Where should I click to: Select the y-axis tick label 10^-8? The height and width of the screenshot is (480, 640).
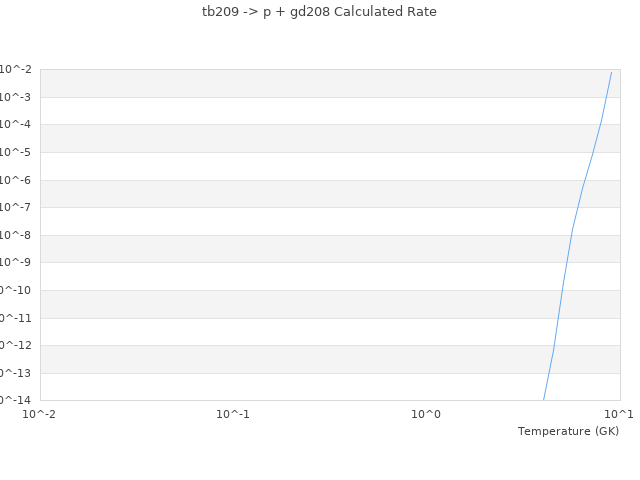pos(16,235)
